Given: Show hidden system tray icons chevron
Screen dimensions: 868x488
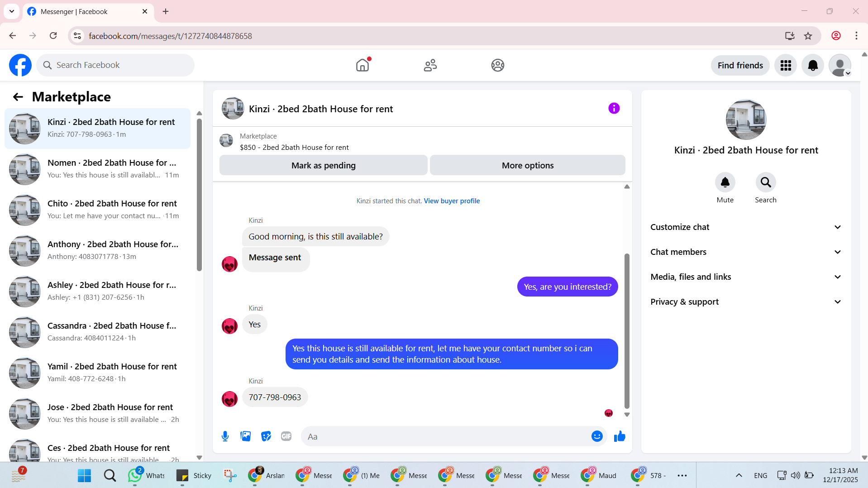Looking at the screenshot, I should (x=739, y=475).
